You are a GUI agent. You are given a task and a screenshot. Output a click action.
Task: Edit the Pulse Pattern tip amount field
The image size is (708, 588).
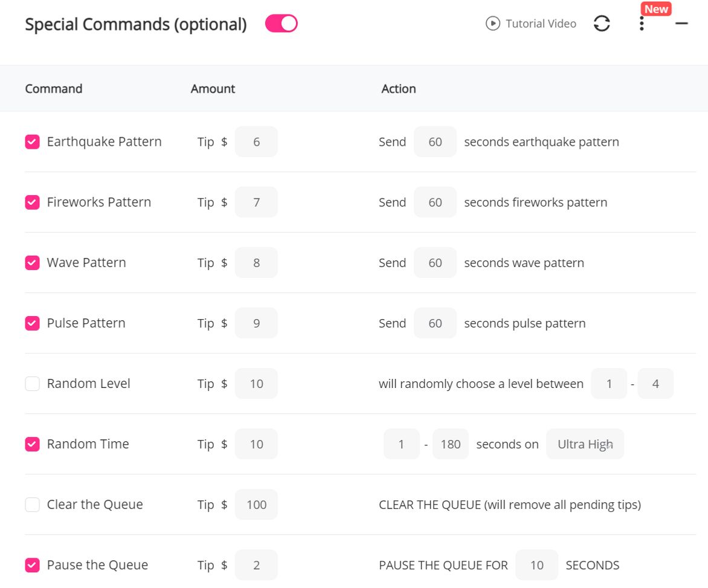click(256, 323)
